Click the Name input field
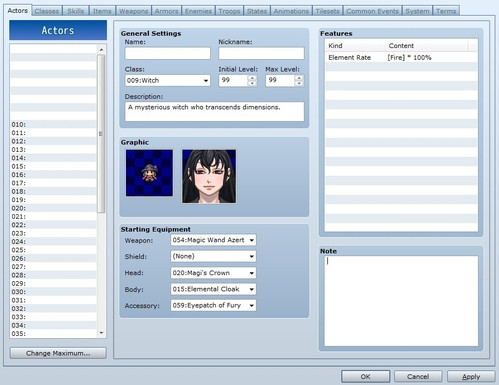The height and width of the screenshot is (385, 499). point(168,53)
